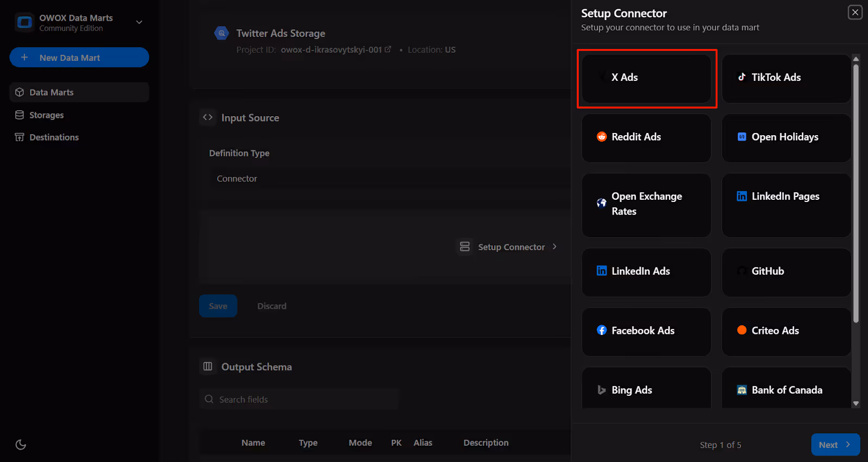Screen dimensions: 868x462
Task: Focus the Search fields input
Action: [x=299, y=400]
